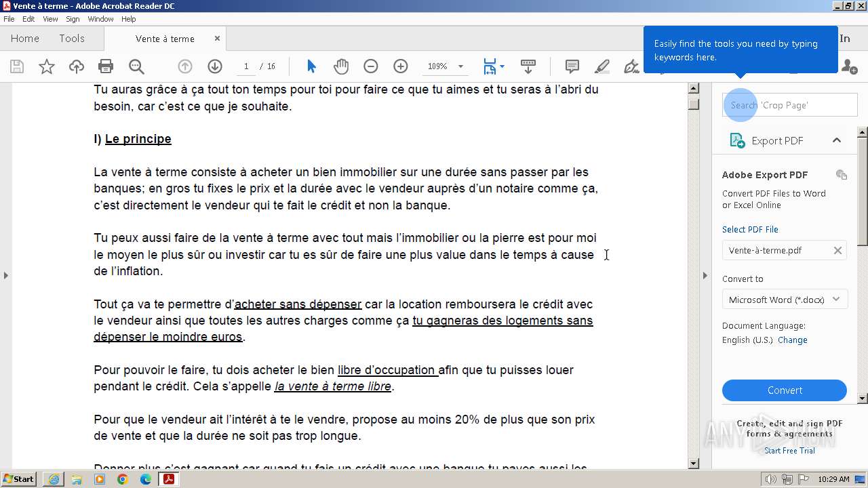Click the Start Free Trial link
The width and height of the screenshot is (868, 488).
789,451
